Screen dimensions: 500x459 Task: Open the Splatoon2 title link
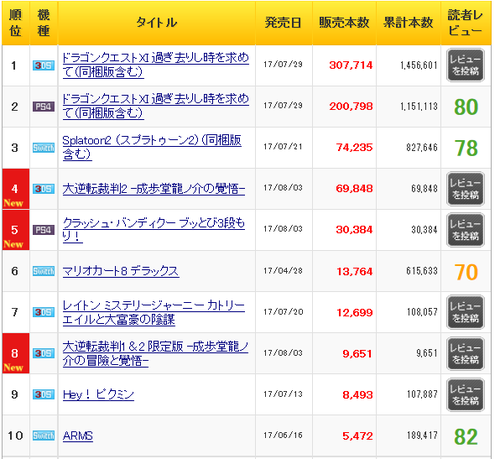[152, 147]
